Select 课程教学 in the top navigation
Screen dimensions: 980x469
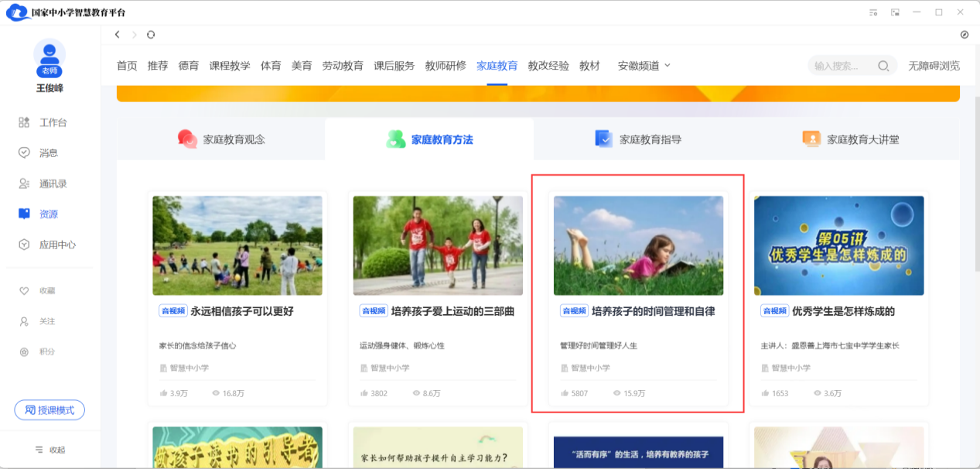pyautogui.click(x=230, y=66)
